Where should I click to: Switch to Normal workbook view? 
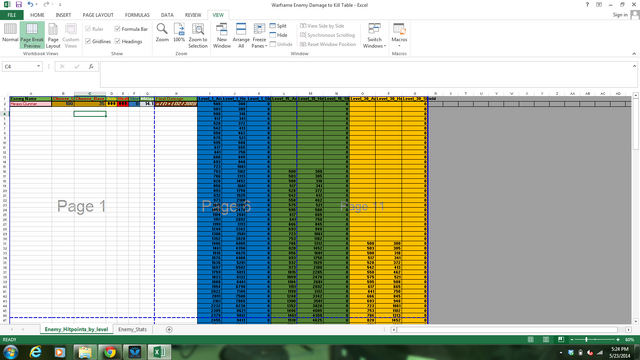pyautogui.click(x=10, y=33)
